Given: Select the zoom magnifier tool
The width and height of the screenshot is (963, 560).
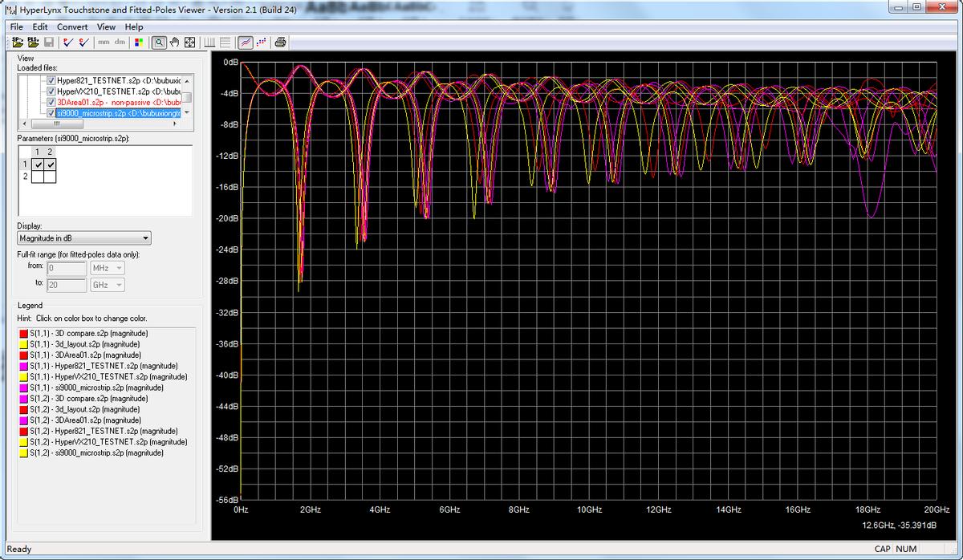Looking at the screenshot, I should point(159,42).
